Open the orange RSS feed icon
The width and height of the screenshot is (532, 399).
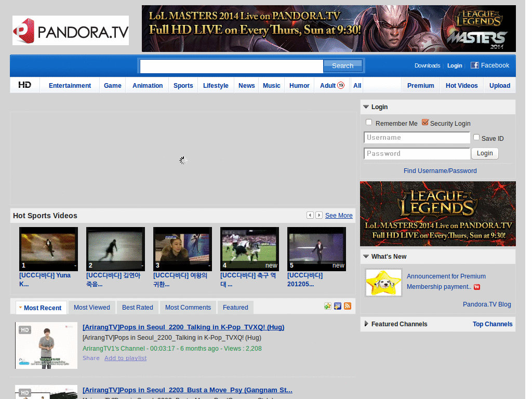tap(348, 306)
